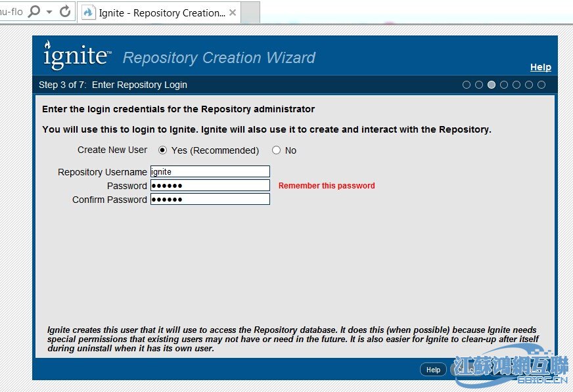Click the last wizard step indicator dot
This screenshot has width=573, height=392.
click(541, 85)
